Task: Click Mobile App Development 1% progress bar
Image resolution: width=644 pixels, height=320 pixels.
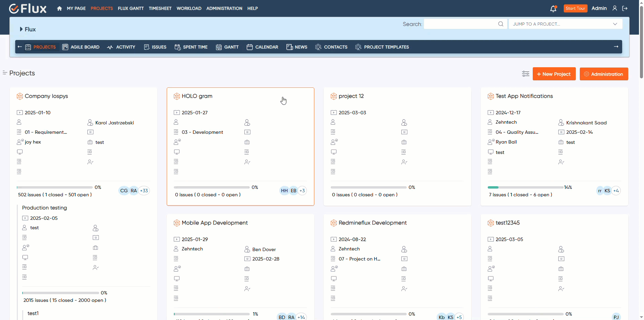Action: [212, 314]
